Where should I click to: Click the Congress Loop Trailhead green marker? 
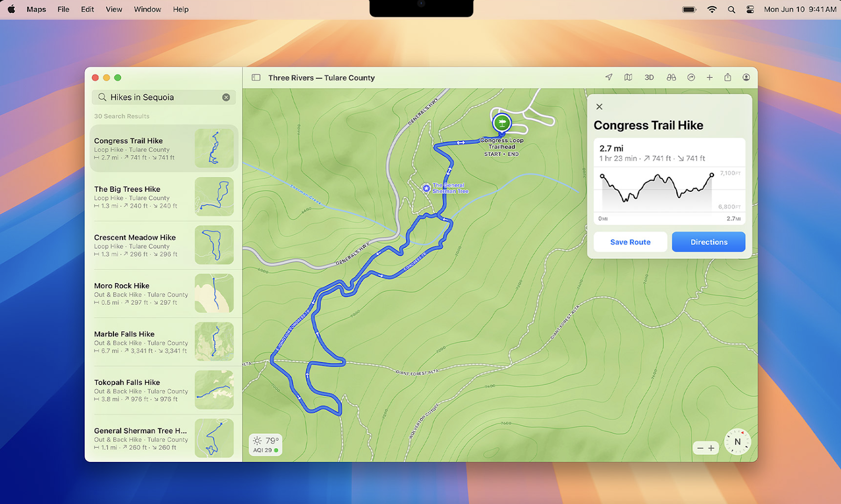click(x=502, y=123)
